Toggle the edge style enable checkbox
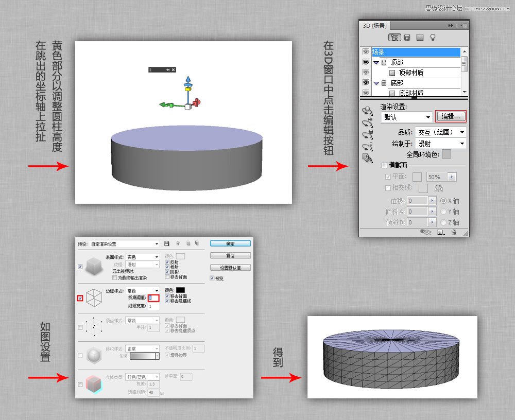Screen dimensions: 515x420 coord(80,298)
